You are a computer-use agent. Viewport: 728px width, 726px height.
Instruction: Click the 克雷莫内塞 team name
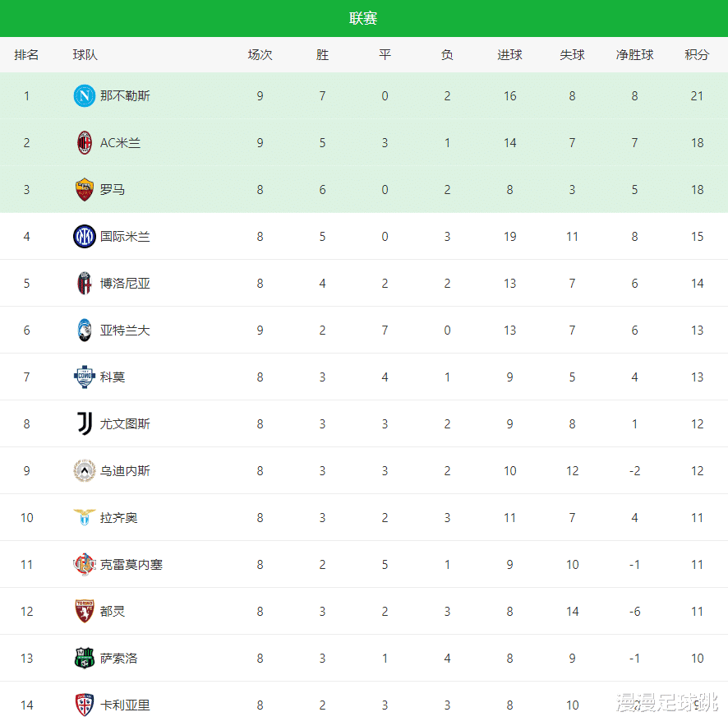(x=131, y=565)
